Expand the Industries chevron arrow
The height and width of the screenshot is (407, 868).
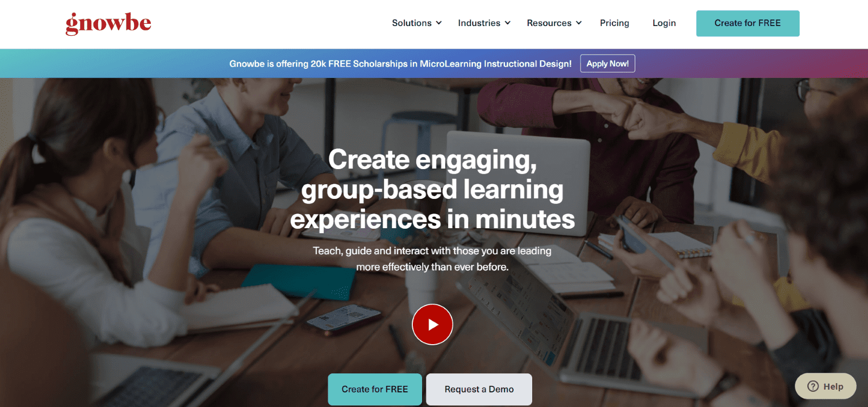[508, 23]
